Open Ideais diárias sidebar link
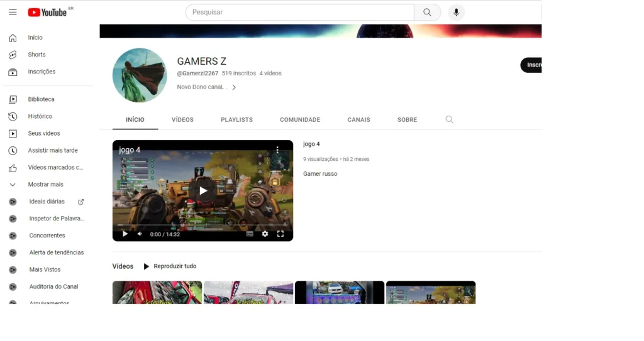This screenshot has width=644, height=341. [47, 202]
